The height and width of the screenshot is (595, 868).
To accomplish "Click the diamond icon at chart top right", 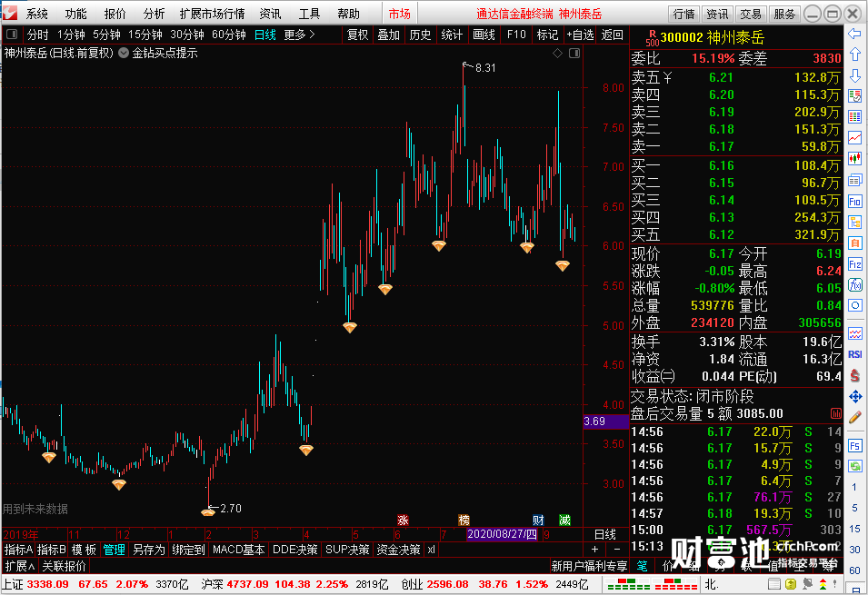I will pyautogui.click(x=557, y=53).
